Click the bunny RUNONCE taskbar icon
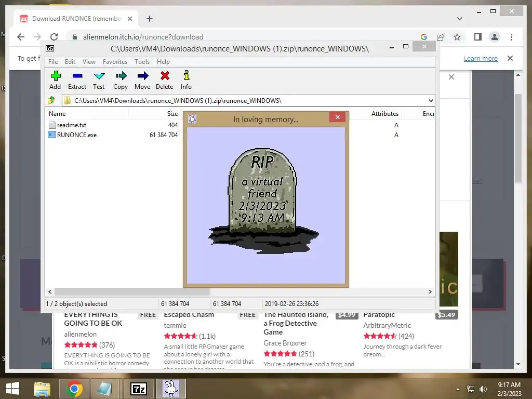The image size is (532, 399). click(171, 389)
